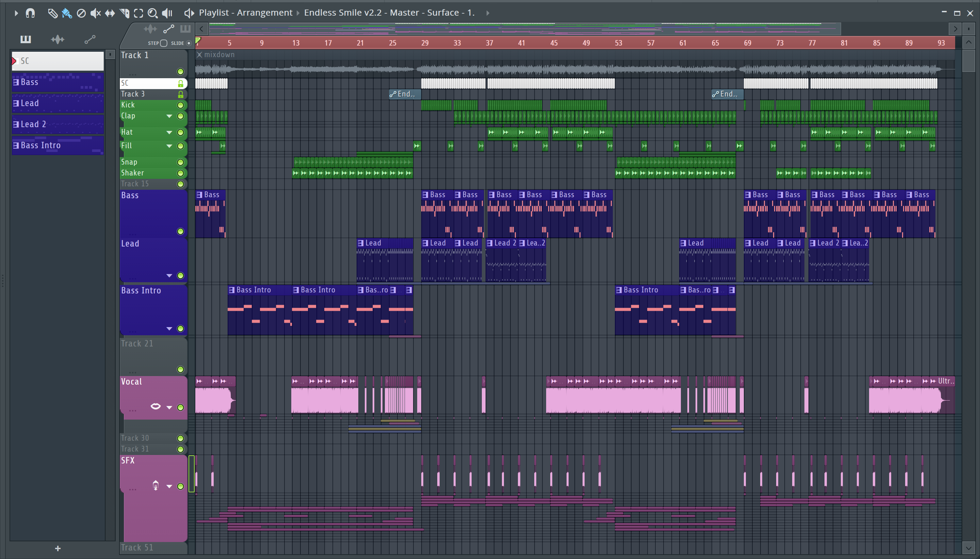Image resolution: width=980 pixels, height=559 pixels.
Task: Select the Slice tool
Action: (124, 14)
